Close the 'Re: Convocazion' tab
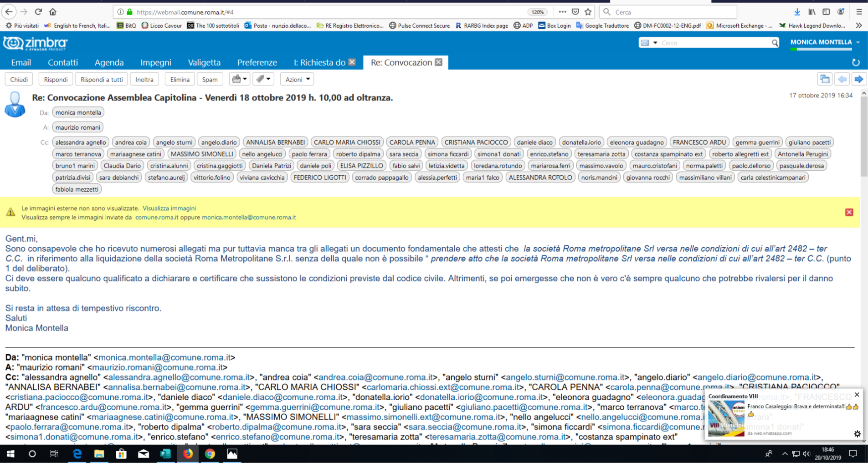 coord(438,62)
